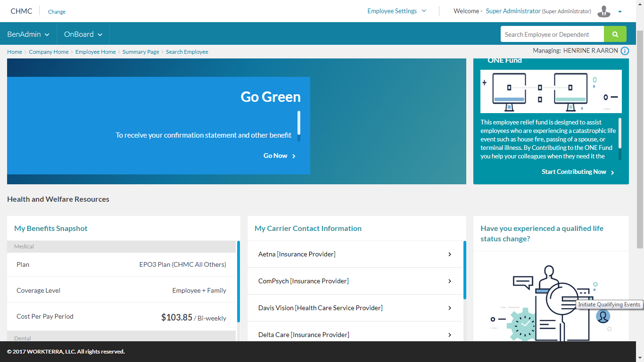Click the Davis Vision row chevron arrow
Screen dimensions: 644x362
point(449,308)
